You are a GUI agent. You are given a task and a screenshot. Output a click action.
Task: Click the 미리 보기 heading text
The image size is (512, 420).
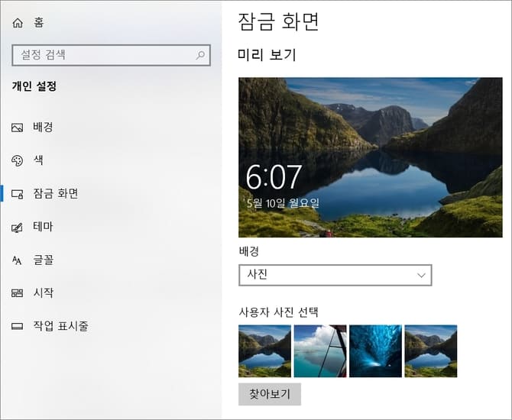tap(267, 54)
